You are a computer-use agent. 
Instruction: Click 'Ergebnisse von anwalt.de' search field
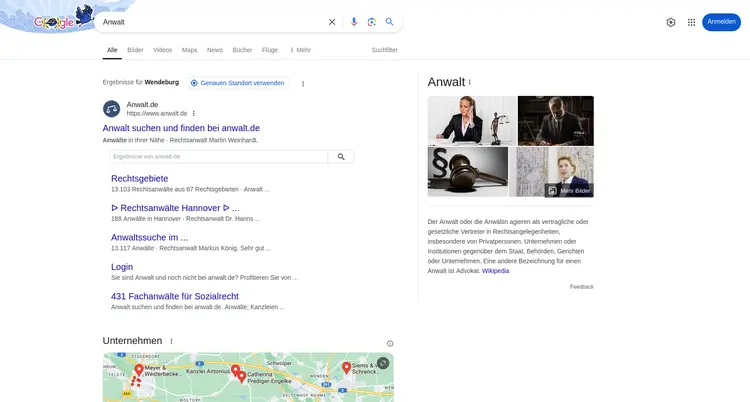point(219,156)
